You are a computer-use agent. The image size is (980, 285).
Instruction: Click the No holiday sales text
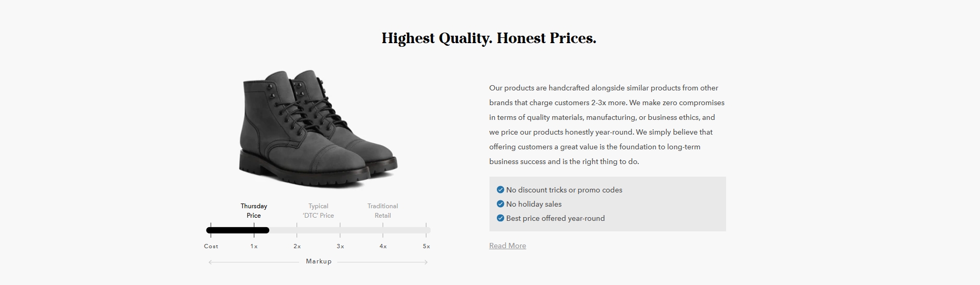534,204
